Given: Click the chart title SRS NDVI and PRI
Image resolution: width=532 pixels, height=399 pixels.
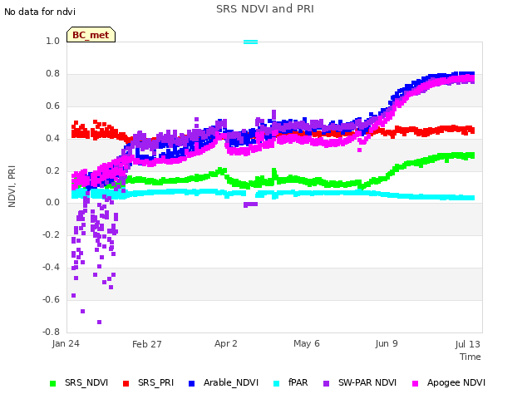Looking at the screenshot, I should [x=265, y=9].
